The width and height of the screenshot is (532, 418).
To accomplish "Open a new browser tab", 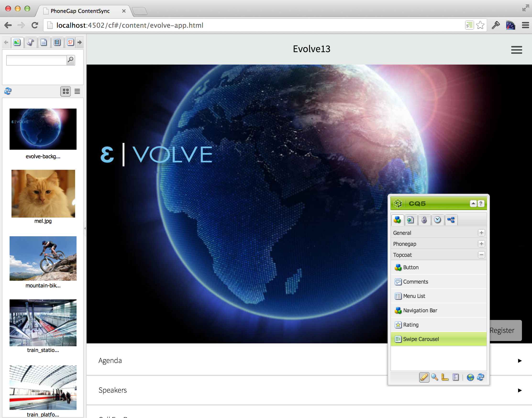I will (x=140, y=11).
